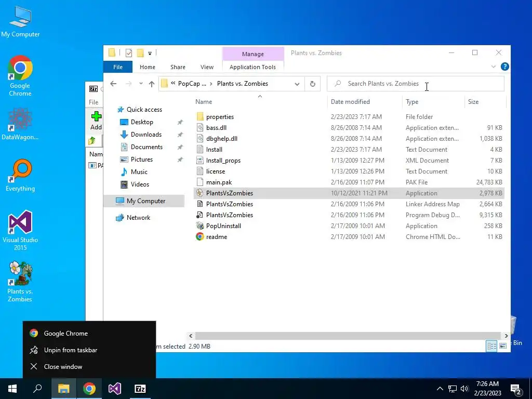Select Quick access in navigation pane
Image resolution: width=532 pixels, height=399 pixels.
[144, 110]
